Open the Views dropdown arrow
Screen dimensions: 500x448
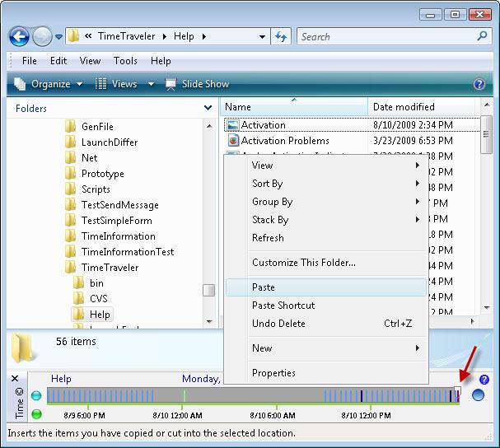point(151,84)
